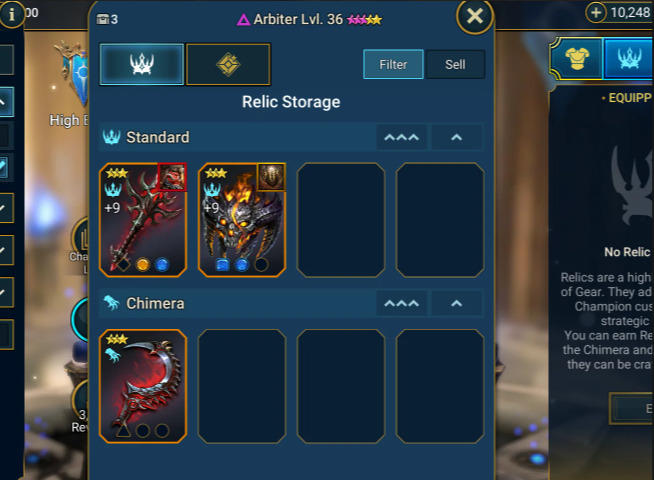The height and width of the screenshot is (480, 654).
Task: Add currency with the plus icon
Action: [x=596, y=13]
